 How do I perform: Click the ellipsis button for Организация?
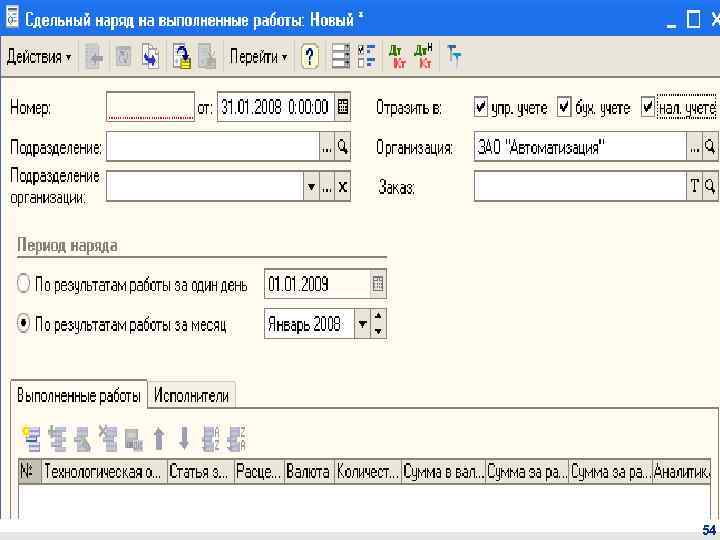(694, 147)
